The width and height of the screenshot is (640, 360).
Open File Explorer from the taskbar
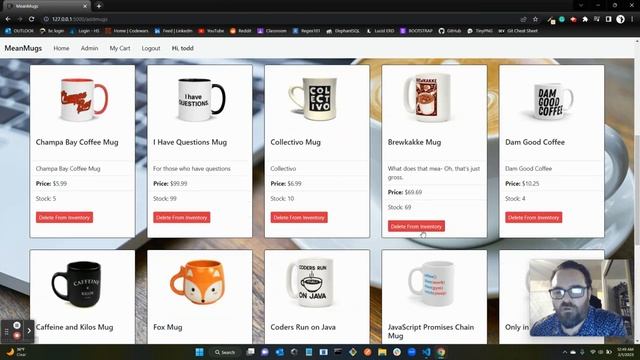382,352
